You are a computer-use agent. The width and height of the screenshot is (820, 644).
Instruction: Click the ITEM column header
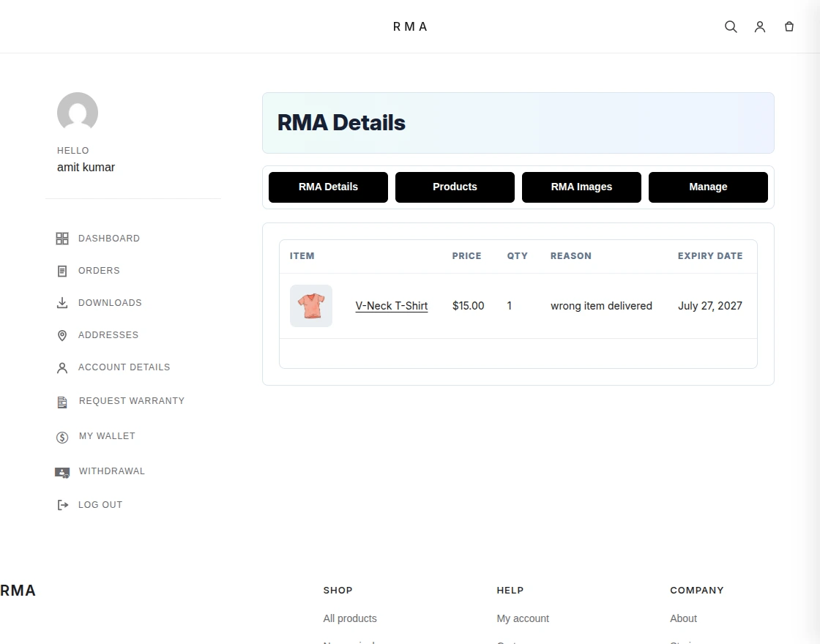tap(302, 256)
